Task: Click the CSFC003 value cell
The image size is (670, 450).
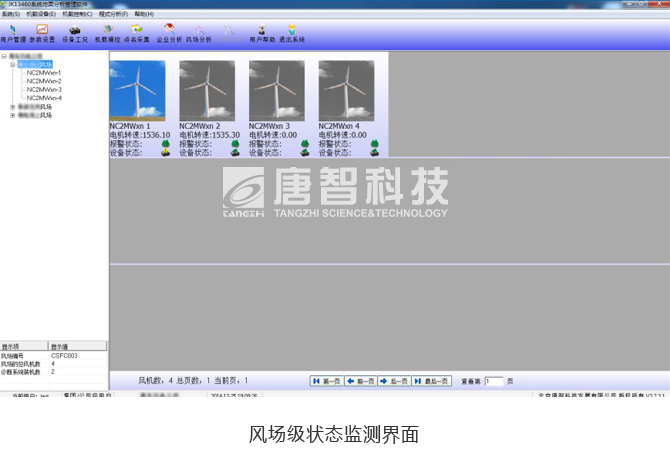Action: click(65, 356)
